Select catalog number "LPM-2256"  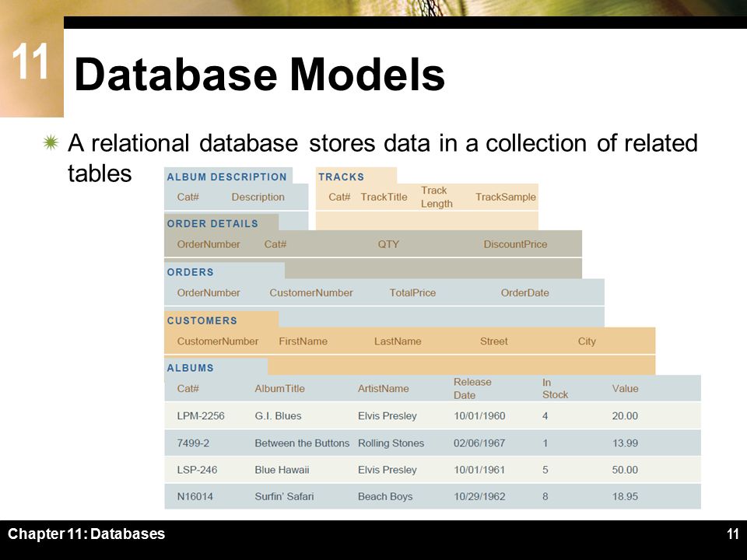201,415
